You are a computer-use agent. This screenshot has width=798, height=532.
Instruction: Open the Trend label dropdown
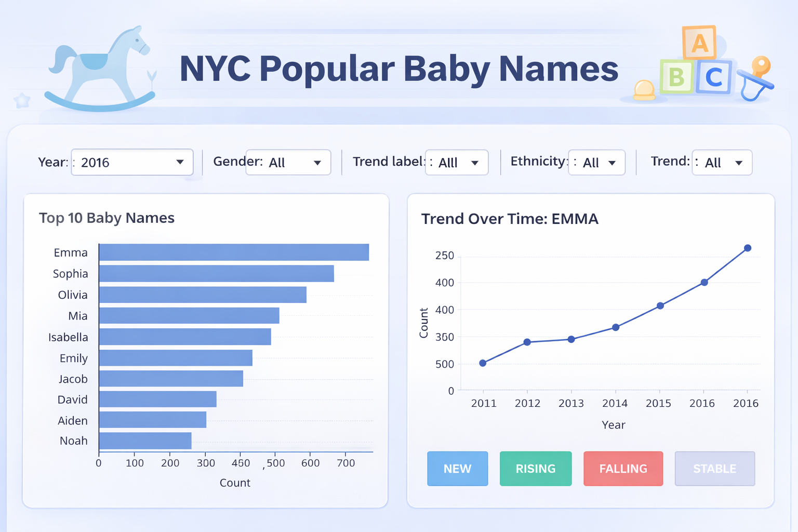click(456, 162)
